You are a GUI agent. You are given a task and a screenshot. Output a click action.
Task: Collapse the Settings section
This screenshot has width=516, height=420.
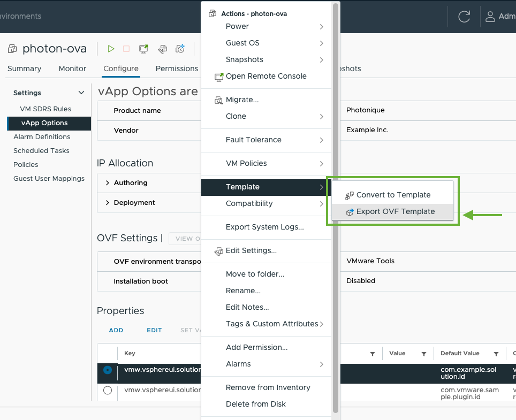coord(81,93)
